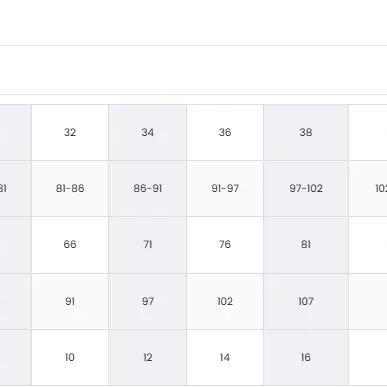Click the cell showing 10
Viewport: 387px width, 387px height.
70,357
